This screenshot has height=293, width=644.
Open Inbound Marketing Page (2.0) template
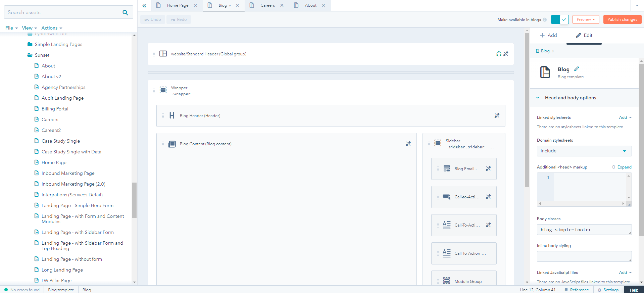73,184
